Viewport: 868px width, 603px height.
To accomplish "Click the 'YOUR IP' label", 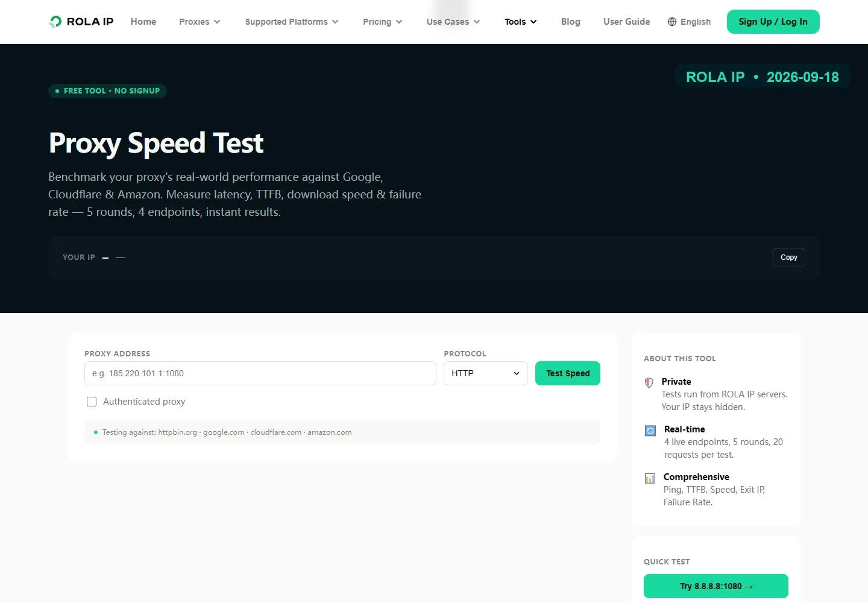I will (79, 257).
